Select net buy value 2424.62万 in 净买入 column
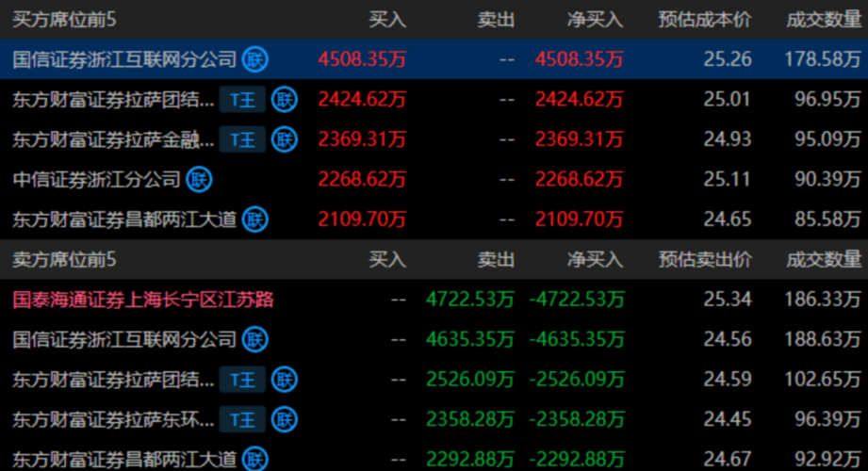This screenshot has width=868, height=471. pos(579,100)
